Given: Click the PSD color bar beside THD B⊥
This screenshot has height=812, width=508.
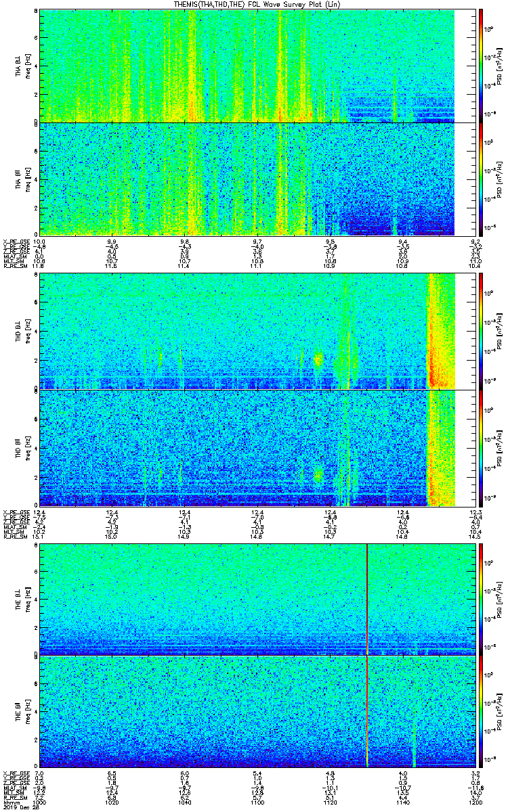Looking at the screenshot, I should [x=481, y=331].
